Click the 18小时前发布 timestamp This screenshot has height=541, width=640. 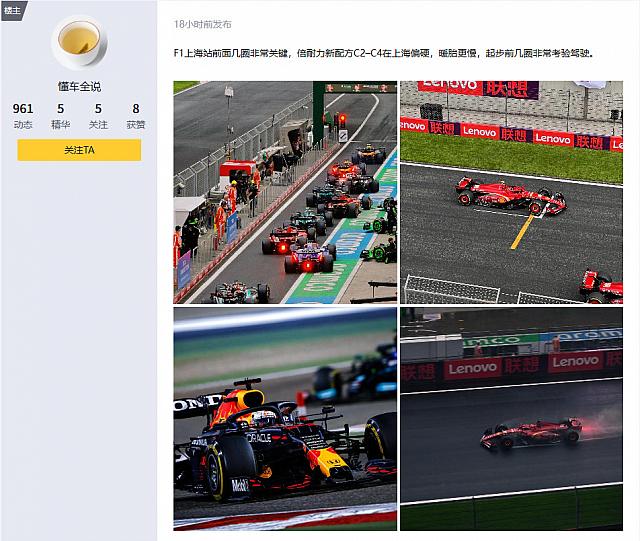pyautogui.click(x=202, y=23)
